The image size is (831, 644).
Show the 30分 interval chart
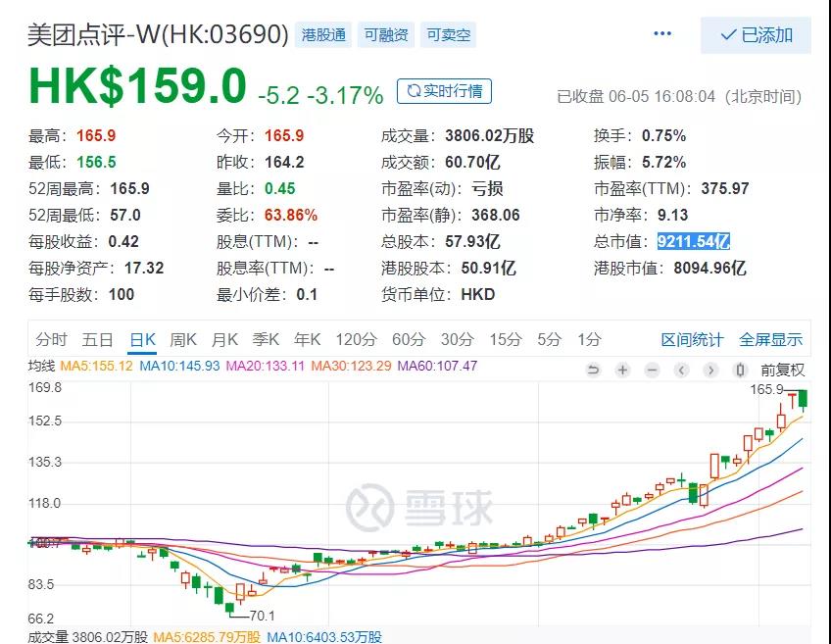pos(458,339)
